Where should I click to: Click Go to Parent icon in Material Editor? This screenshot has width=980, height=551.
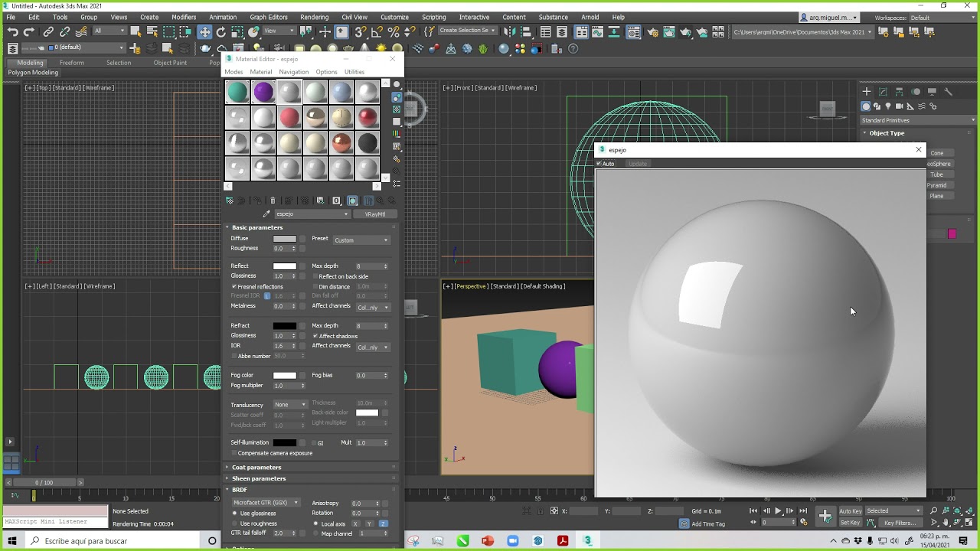(x=381, y=201)
